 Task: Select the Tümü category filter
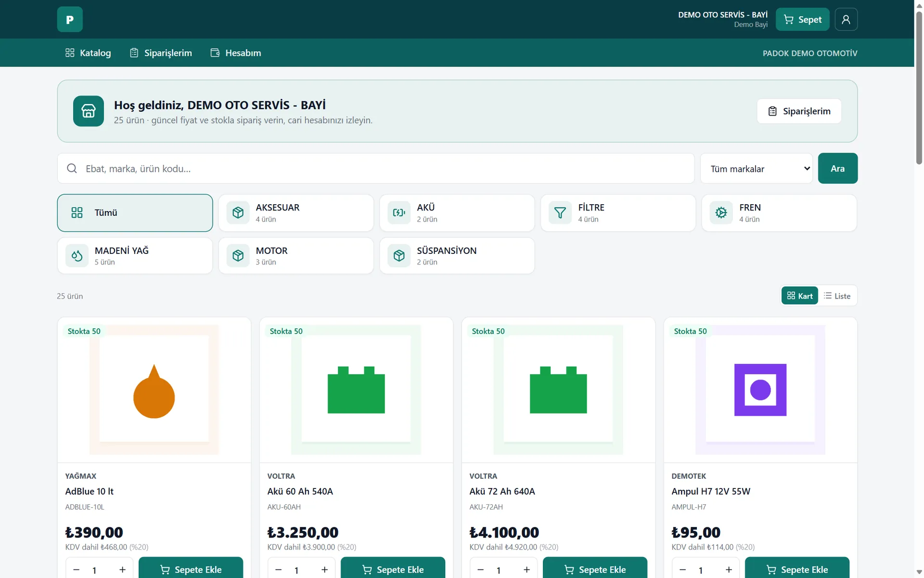point(135,212)
